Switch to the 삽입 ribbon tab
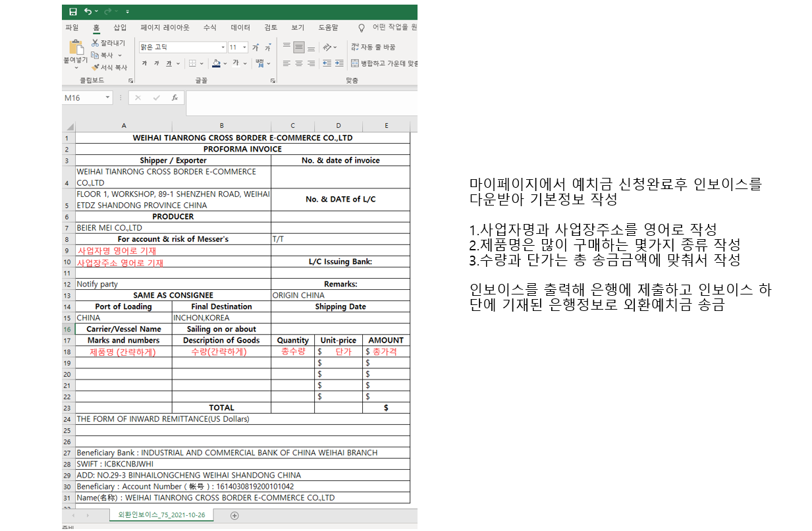812x531 pixels. 120,28
